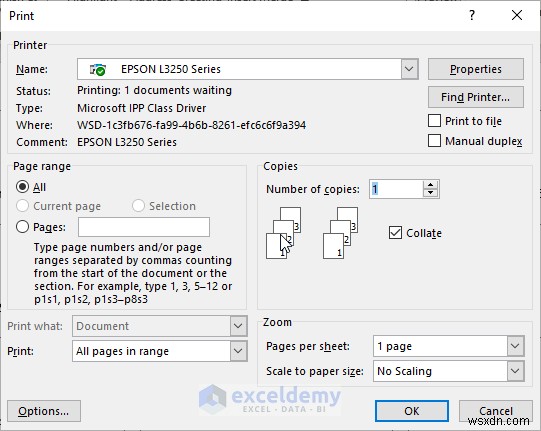
Task: Click the Options button
Action: click(44, 411)
